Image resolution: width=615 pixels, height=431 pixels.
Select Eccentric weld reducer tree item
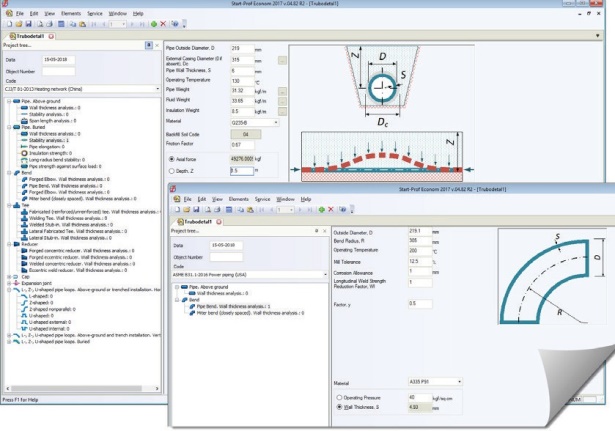click(80, 270)
